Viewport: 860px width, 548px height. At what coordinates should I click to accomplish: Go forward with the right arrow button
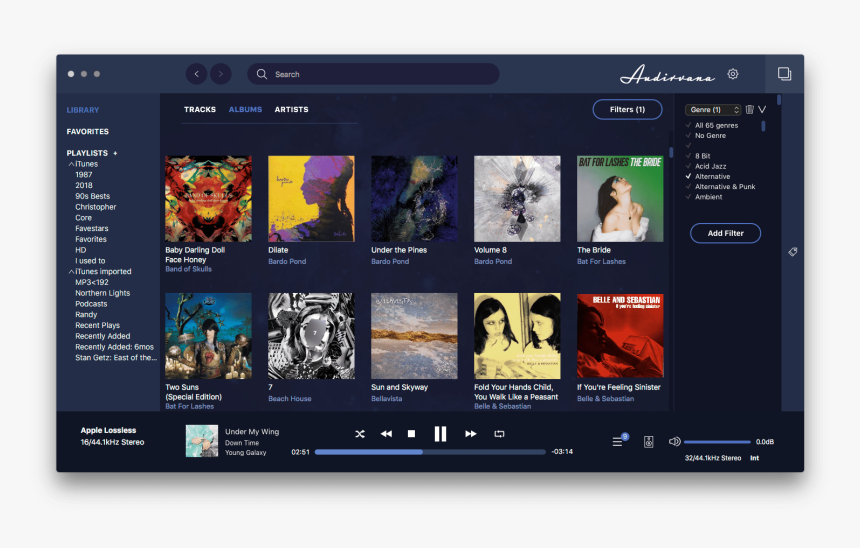tap(220, 74)
